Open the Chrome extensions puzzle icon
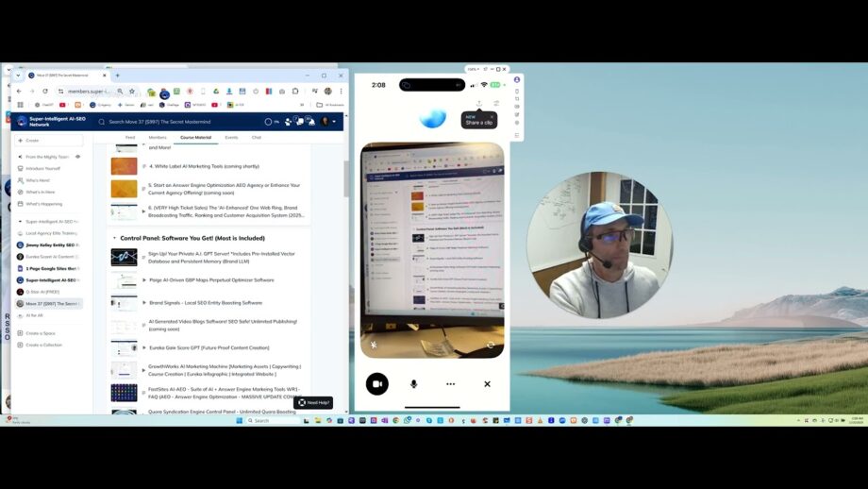 [295, 91]
